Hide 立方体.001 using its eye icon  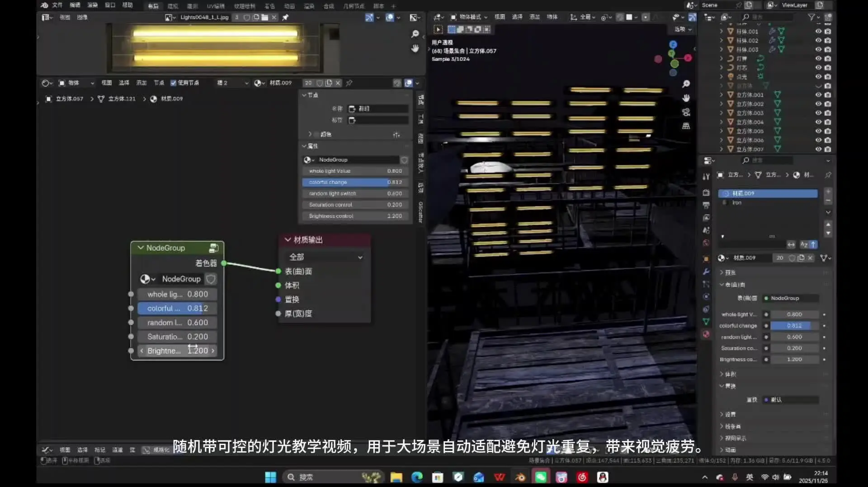click(x=818, y=95)
